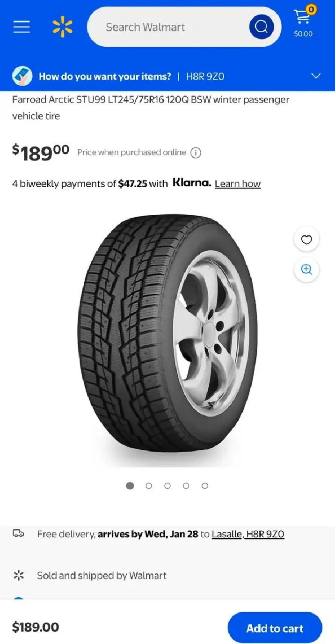Image resolution: width=335 pixels, height=644 pixels.
Task: Tap the Farroad Arctic tire product image
Action: coord(167,337)
